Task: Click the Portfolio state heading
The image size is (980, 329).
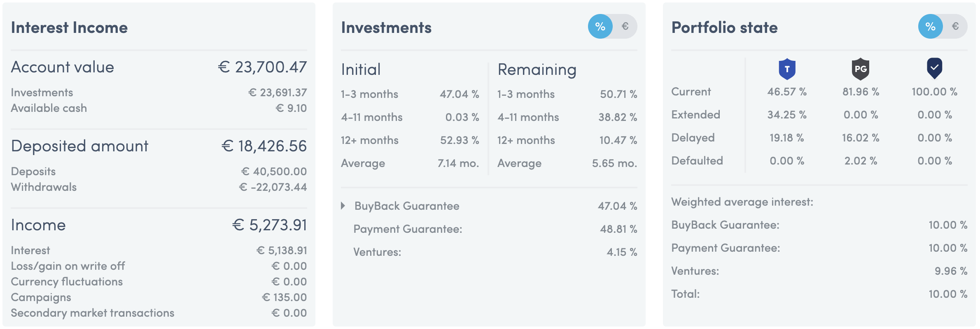Action: tap(725, 28)
